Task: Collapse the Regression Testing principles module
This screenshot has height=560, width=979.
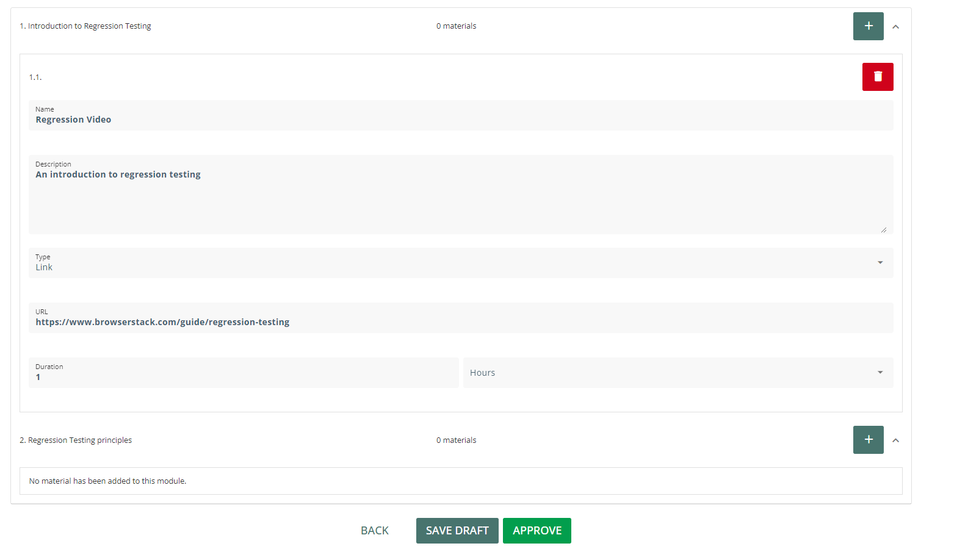Action: coord(895,440)
